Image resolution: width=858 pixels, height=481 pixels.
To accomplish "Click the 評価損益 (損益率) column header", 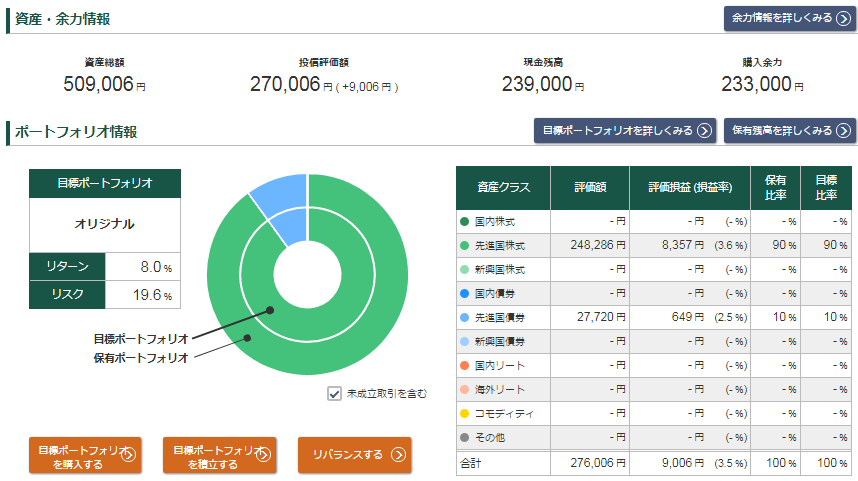I will pos(689,188).
